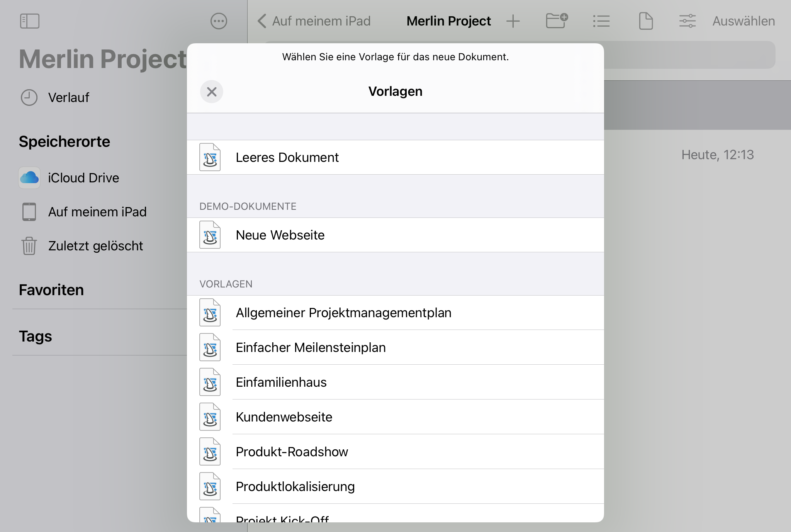Expand the Favoriten section
The image size is (791, 532).
tap(51, 290)
